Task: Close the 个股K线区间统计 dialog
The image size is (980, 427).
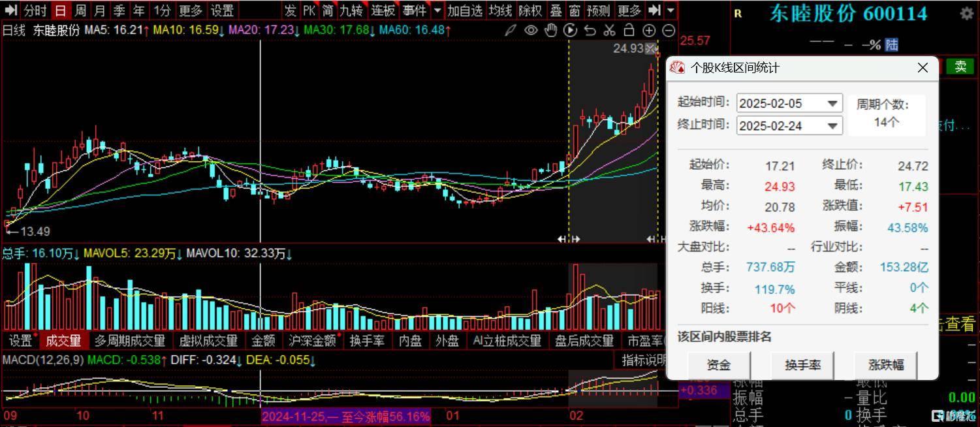Action: point(923,68)
